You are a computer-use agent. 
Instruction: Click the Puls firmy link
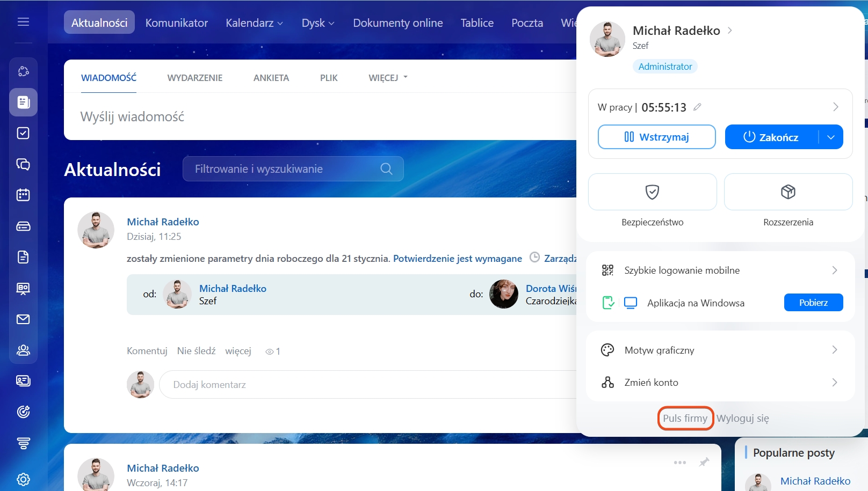pyautogui.click(x=685, y=418)
